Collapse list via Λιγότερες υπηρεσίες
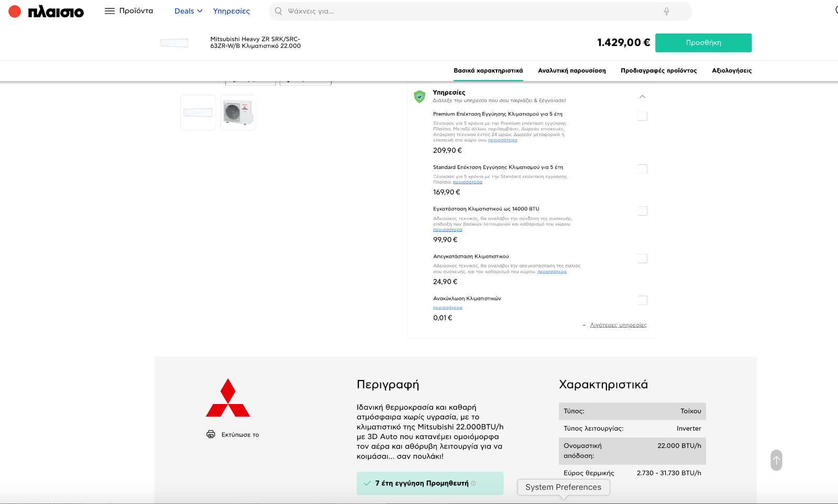 pyautogui.click(x=618, y=325)
